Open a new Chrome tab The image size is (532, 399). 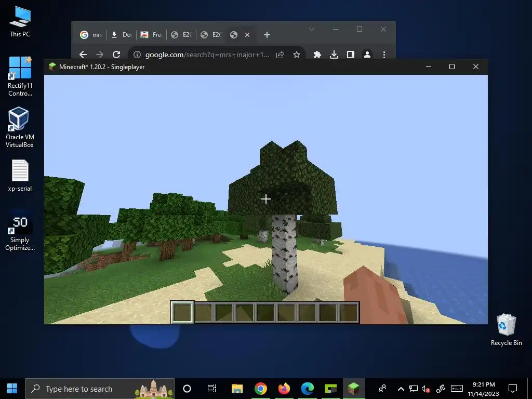click(x=267, y=35)
